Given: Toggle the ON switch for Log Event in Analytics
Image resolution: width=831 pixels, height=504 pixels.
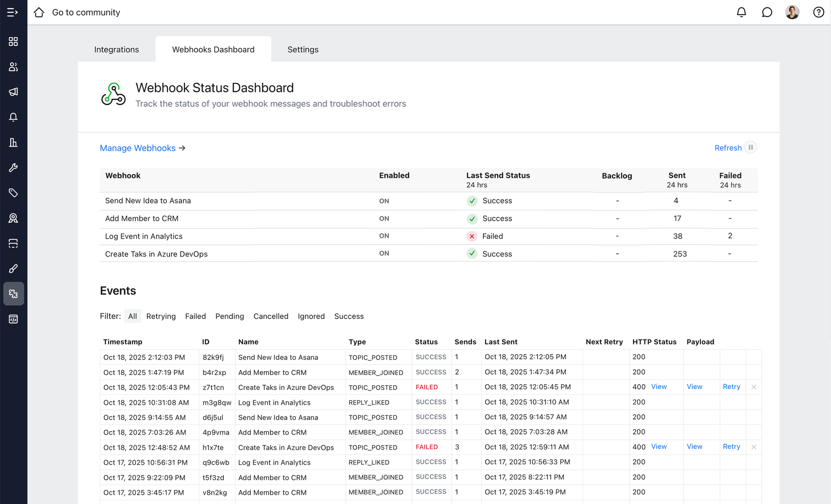Looking at the screenshot, I should (384, 236).
